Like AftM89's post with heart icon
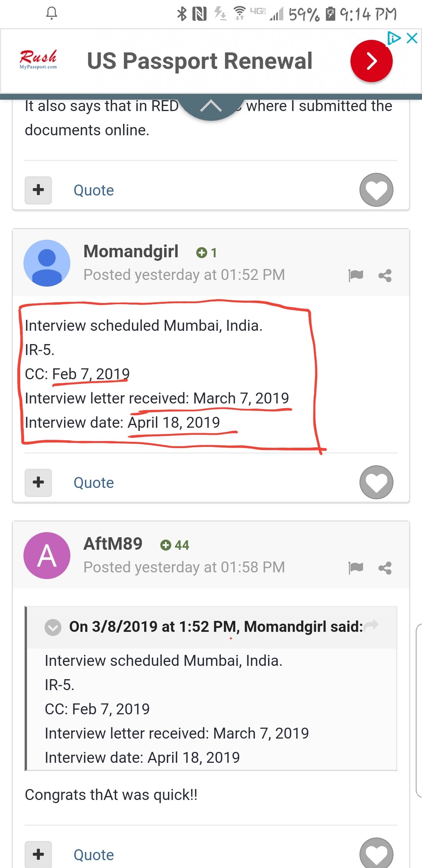The width and height of the screenshot is (422, 868). point(376,853)
